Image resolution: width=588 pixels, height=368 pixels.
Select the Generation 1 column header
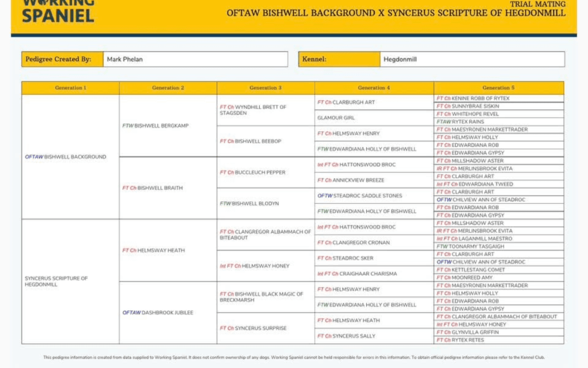[x=70, y=88]
